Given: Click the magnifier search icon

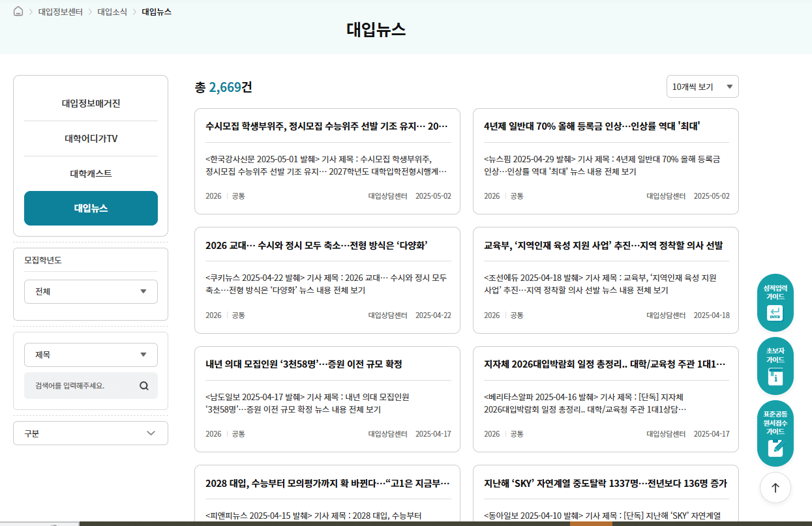Looking at the screenshot, I should click(143, 385).
